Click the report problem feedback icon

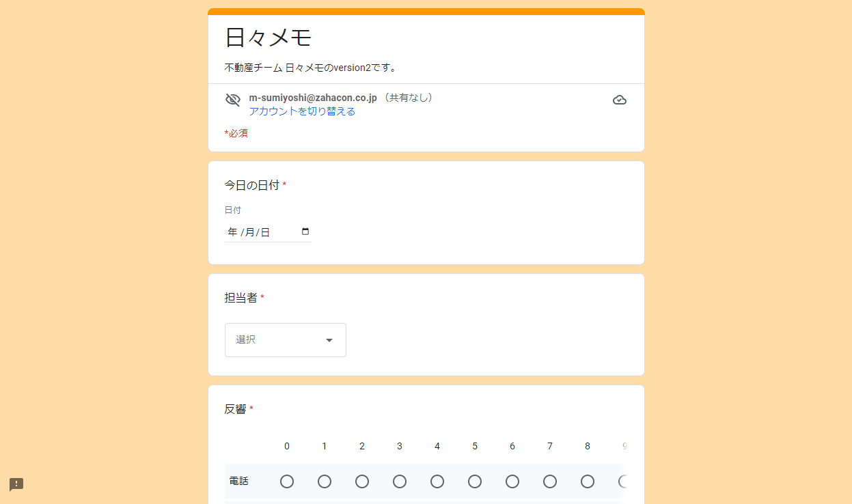click(16, 484)
